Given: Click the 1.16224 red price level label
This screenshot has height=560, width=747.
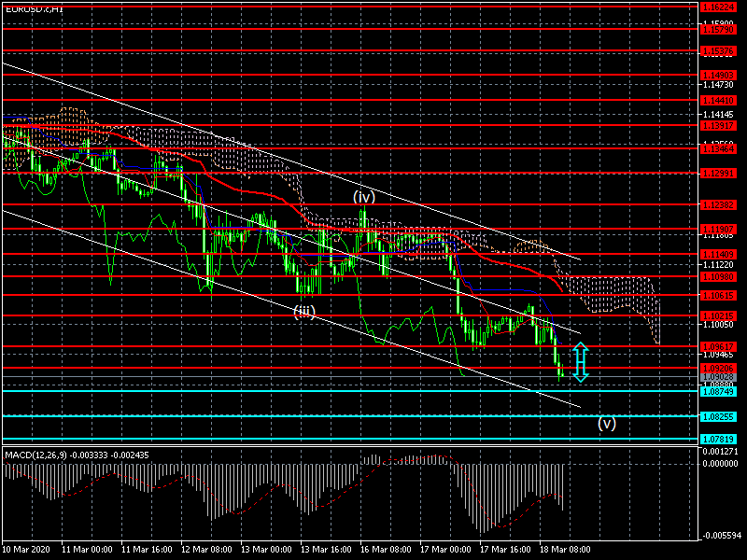Looking at the screenshot, I should pyautogui.click(x=718, y=7).
